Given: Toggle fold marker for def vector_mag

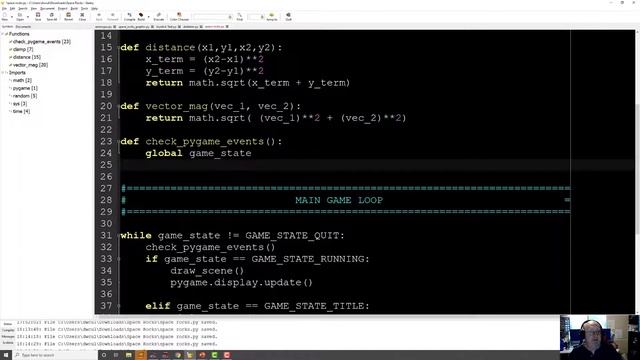Looking at the screenshot, I should tap(118, 107).
